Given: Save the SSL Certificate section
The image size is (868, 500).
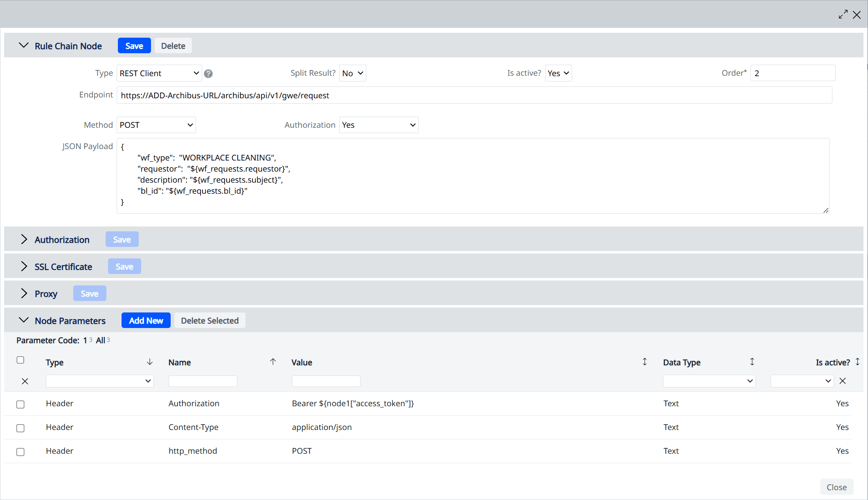Looking at the screenshot, I should [x=124, y=267].
